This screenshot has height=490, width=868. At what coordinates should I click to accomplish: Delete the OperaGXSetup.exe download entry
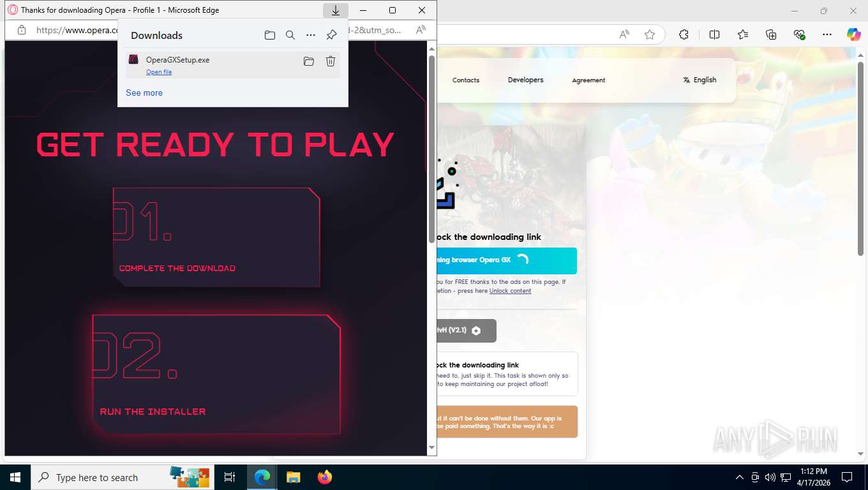[x=331, y=61]
